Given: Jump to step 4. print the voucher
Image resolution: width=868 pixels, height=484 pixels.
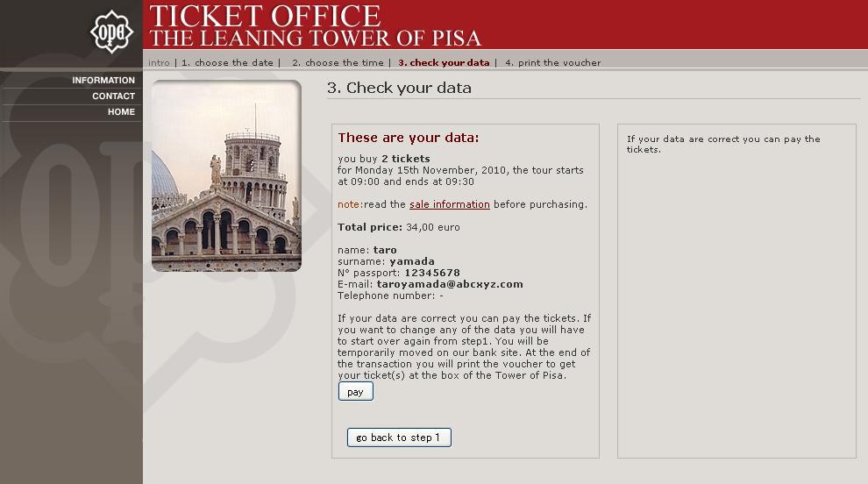Looking at the screenshot, I should click(553, 63).
